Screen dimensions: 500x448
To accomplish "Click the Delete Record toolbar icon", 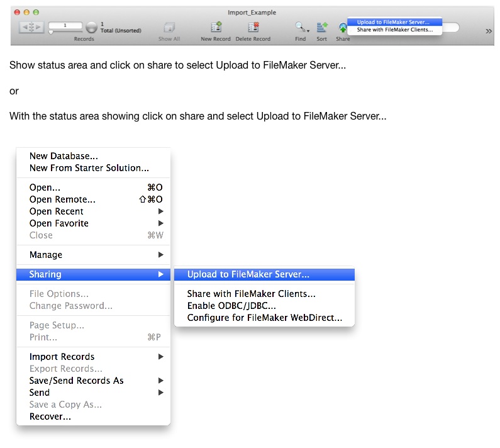I will tap(253, 28).
